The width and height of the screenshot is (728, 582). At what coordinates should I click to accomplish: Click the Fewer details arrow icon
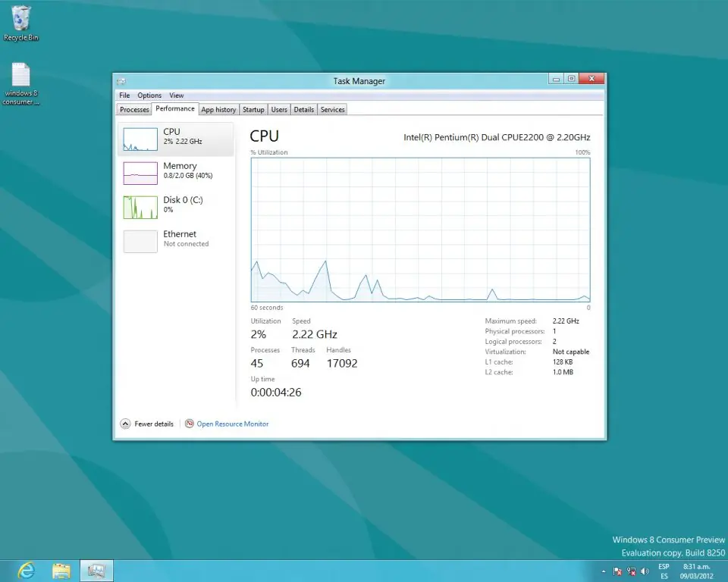click(x=125, y=424)
